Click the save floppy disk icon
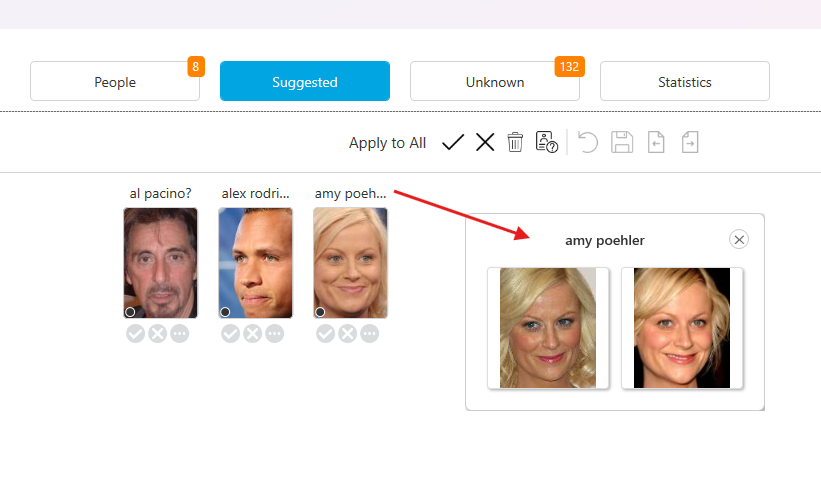 point(622,142)
